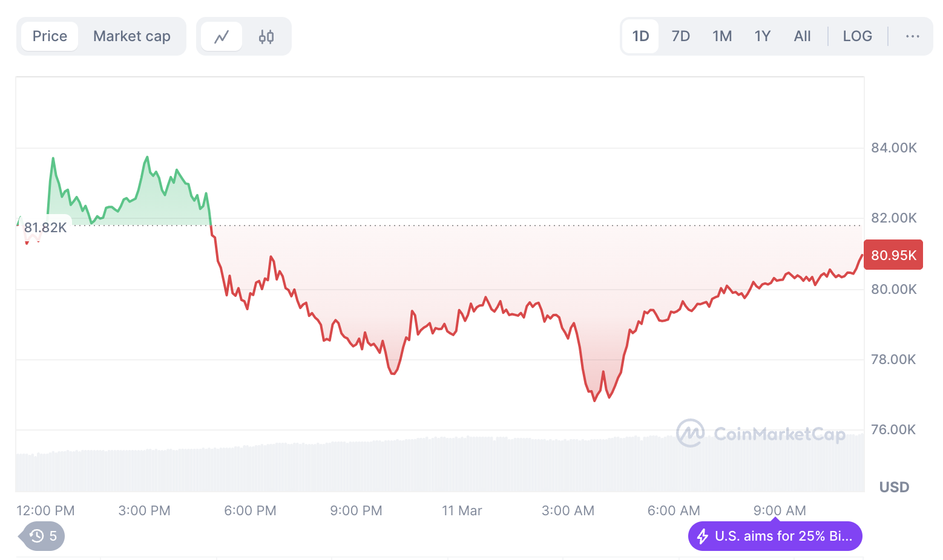Click the 11 Mar date marker
The height and width of the screenshot is (560, 943).
tap(462, 511)
